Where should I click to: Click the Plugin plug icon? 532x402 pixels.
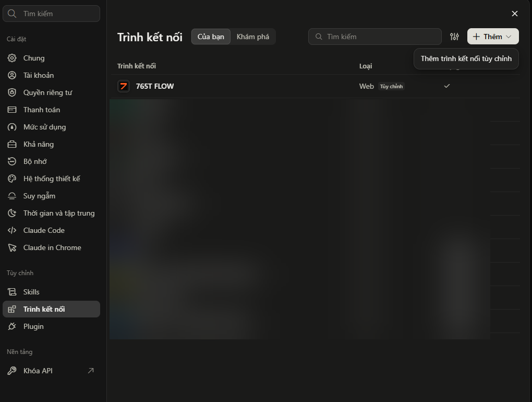pyautogui.click(x=12, y=326)
